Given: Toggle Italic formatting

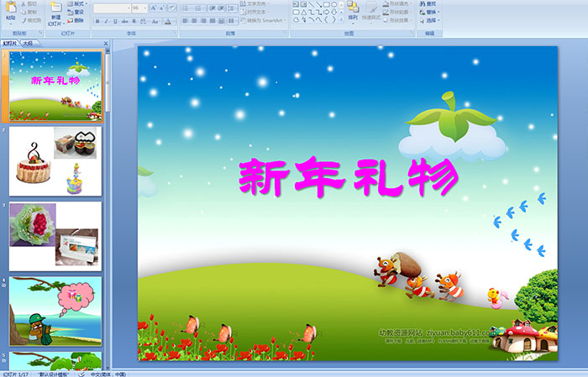Looking at the screenshot, I should (x=106, y=21).
